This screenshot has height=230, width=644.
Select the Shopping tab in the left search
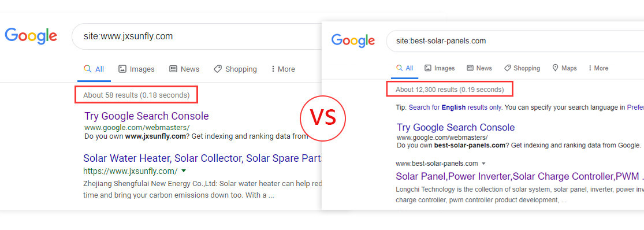click(235, 69)
